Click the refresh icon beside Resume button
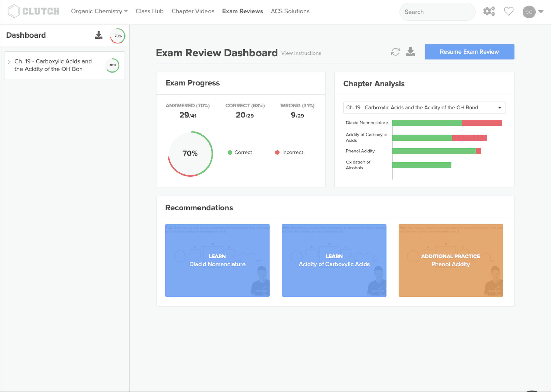The height and width of the screenshot is (392, 551). (x=395, y=52)
